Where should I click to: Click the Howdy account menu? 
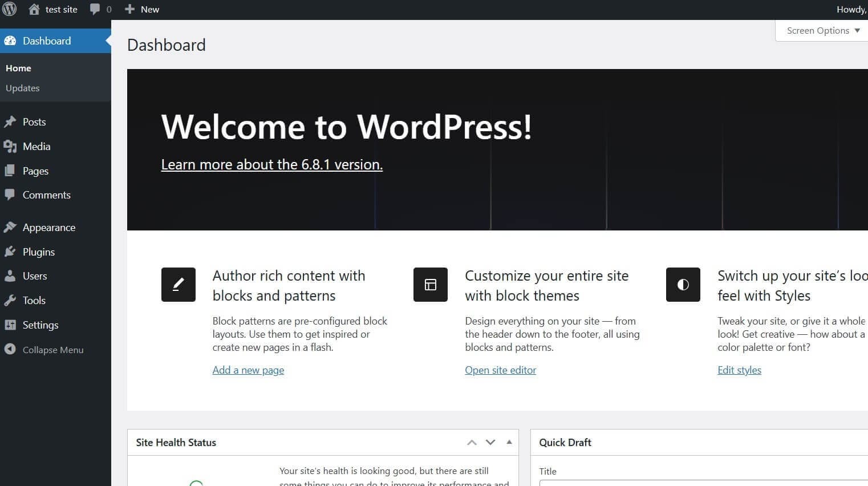(x=851, y=9)
